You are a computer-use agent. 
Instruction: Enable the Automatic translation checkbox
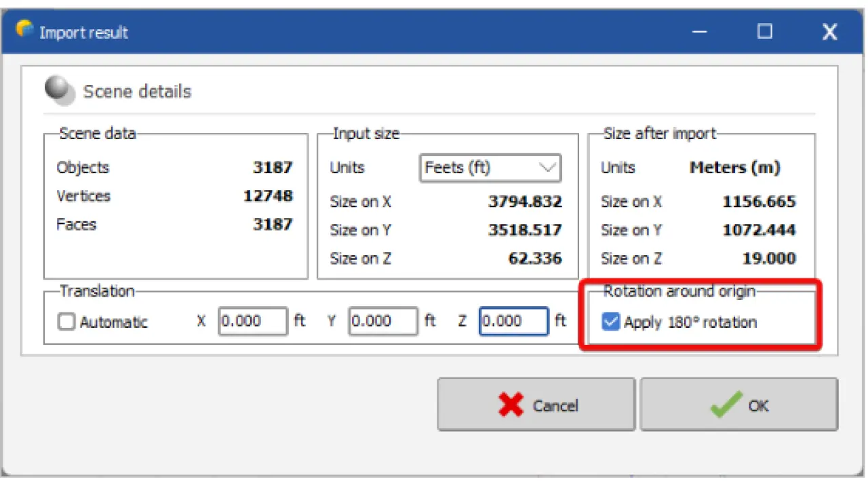click(66, 322)
